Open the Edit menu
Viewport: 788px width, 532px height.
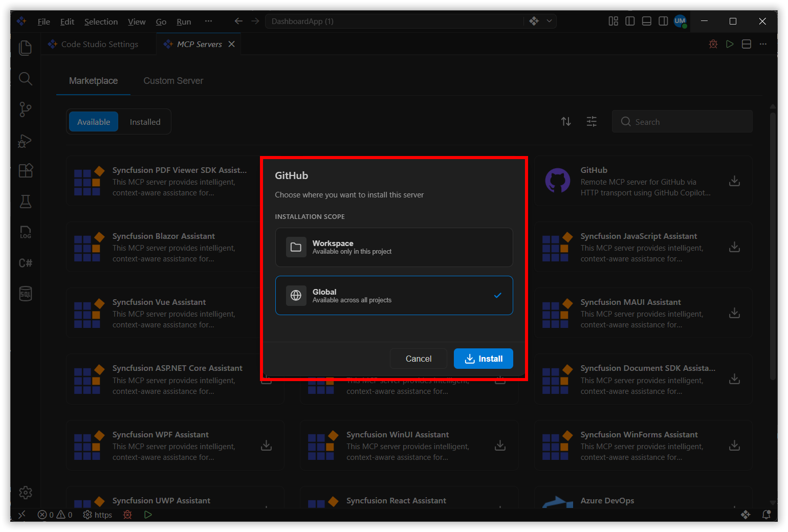(x=67, y=21)
